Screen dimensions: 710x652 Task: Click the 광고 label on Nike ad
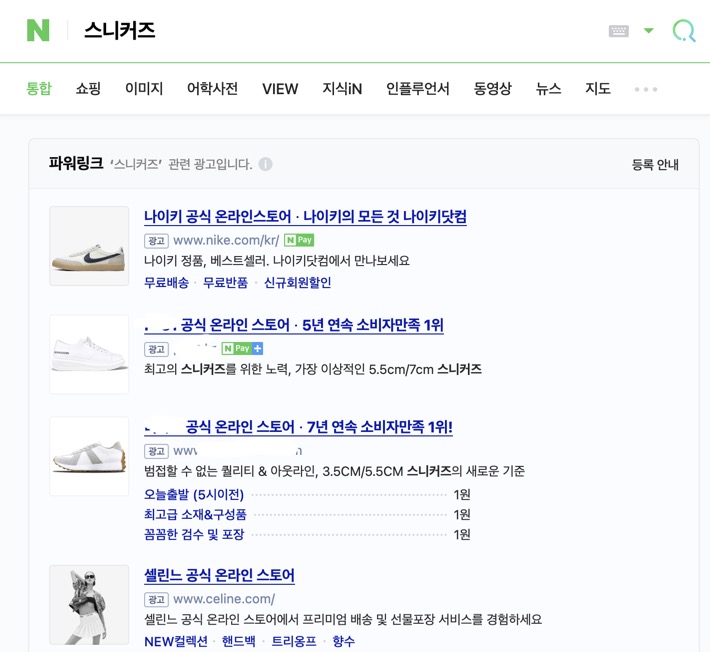pos(156,240)
